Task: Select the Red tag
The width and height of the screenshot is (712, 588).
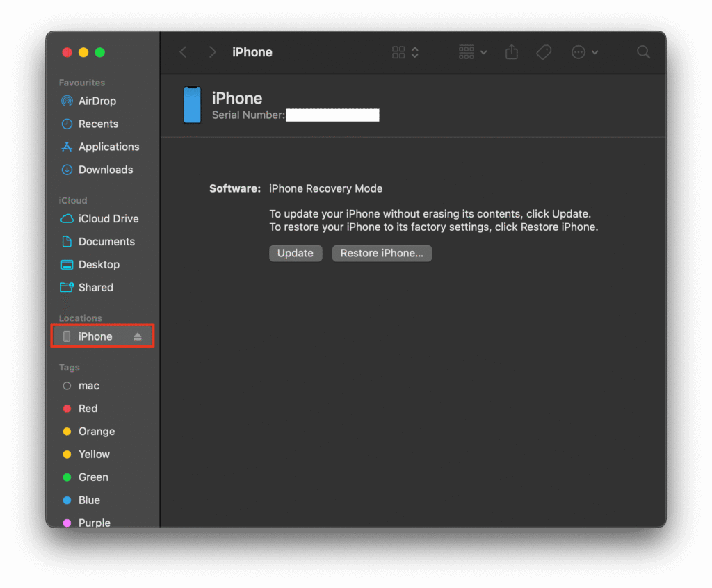Action: (x=88, y=409)
